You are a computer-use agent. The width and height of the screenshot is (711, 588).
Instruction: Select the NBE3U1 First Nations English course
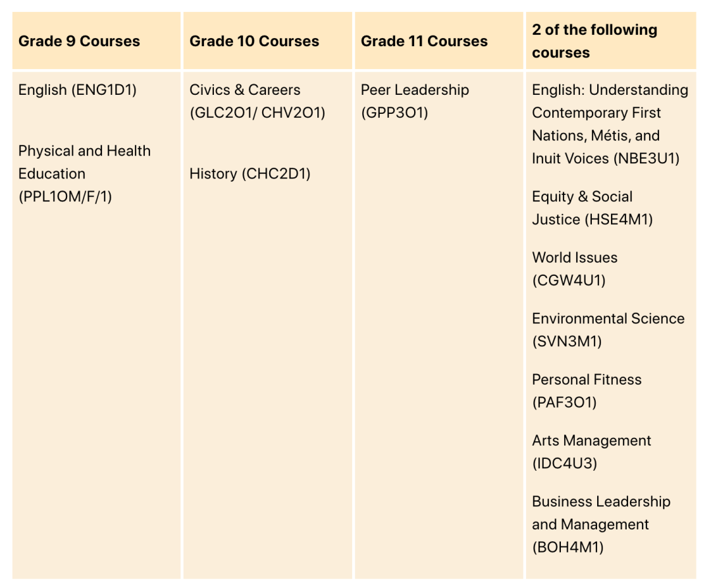610,124
